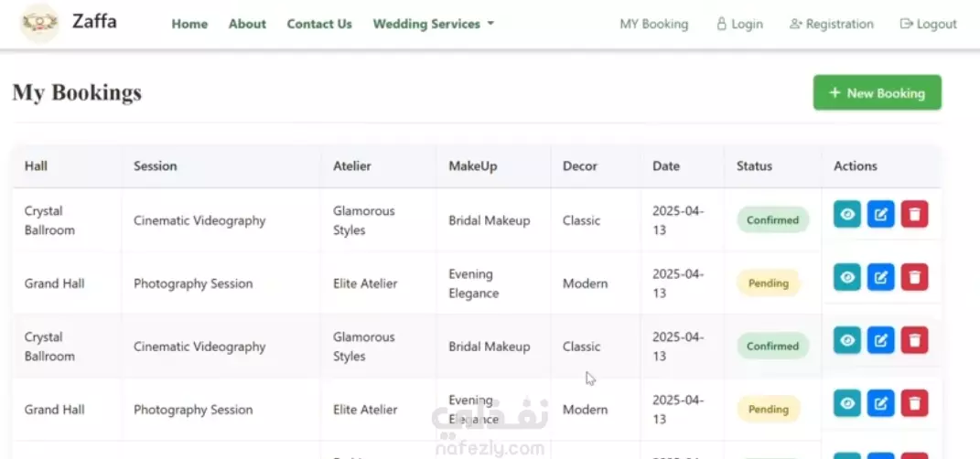Screen dimensions: 980x459
Task: Open eye icon for third-row booking
Action: coord(847,340)
